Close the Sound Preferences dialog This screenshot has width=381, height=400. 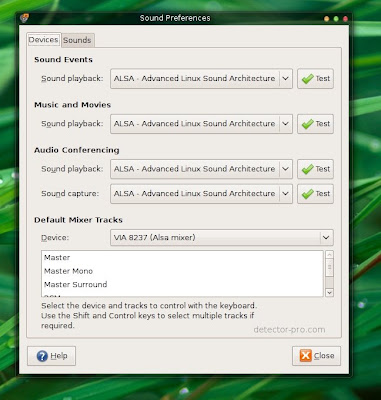316,356
